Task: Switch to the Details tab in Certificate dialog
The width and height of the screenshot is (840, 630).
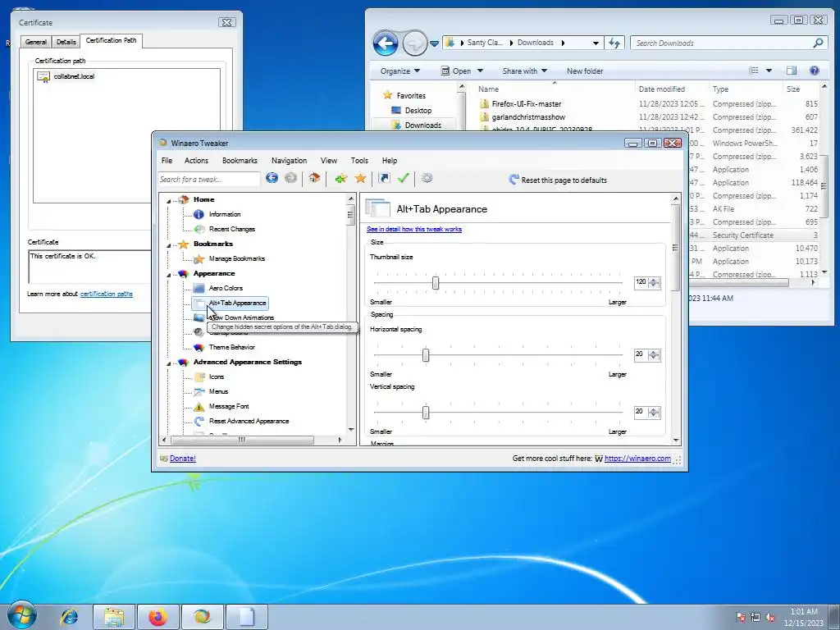Action: point(66,42)
